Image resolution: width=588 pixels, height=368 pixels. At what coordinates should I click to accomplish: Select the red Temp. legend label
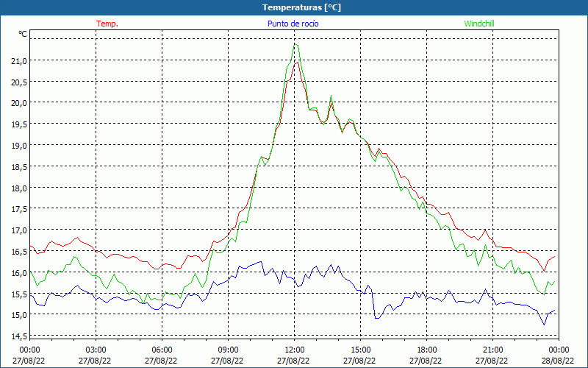107,24
